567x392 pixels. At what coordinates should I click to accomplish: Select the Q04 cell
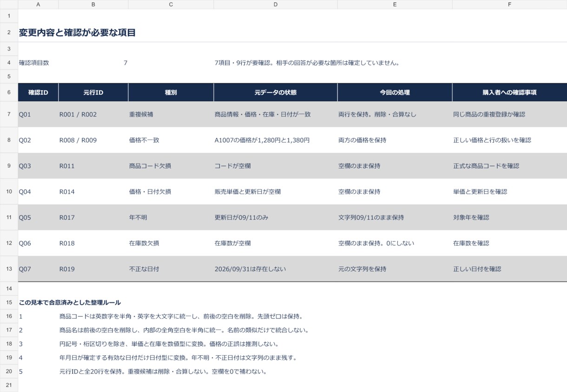click(x=38, y=192)
